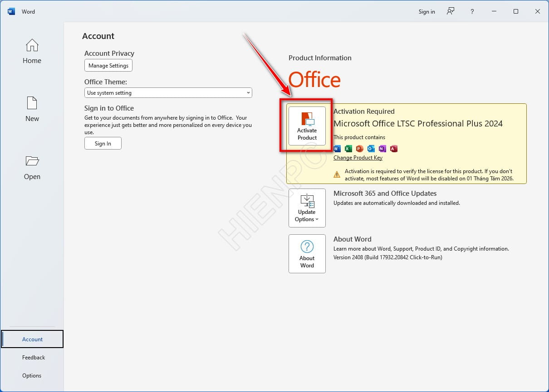
Task: Click the About Word button
Action: click(x=307, y=254)
